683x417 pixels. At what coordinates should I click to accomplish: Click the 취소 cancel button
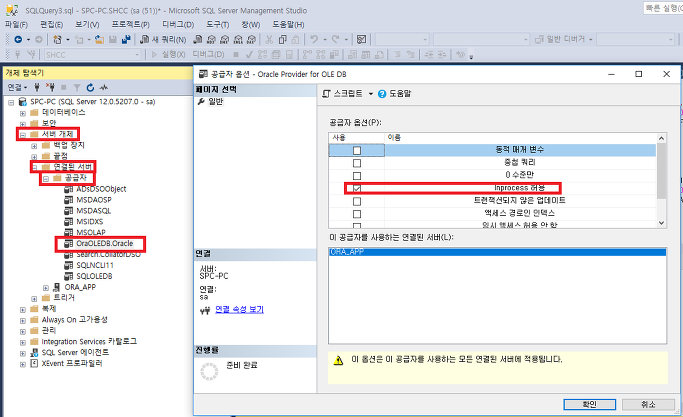(x=648, y=404)
